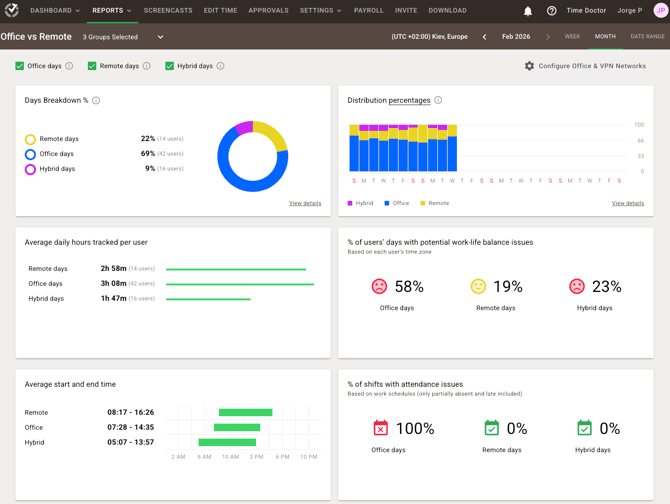Click View details under Days Breakdown donut
Viewport: 670px width, 504px height.
(305, 203)
